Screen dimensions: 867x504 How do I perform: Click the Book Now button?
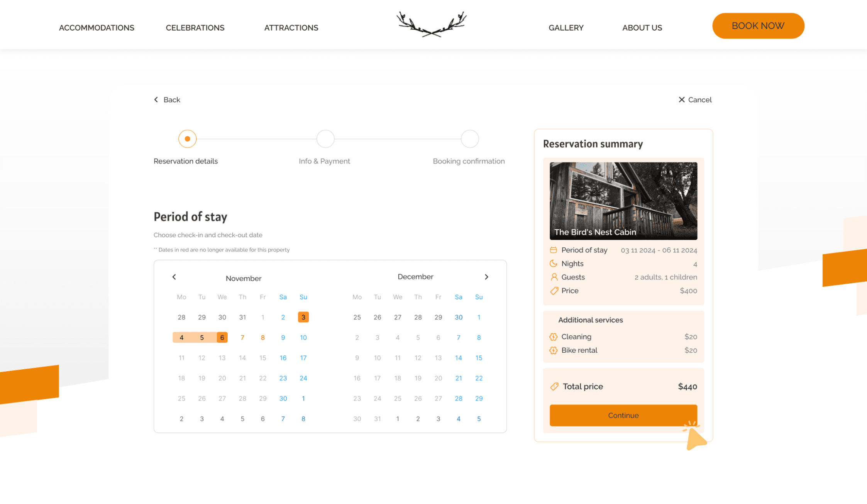[758, 26]
